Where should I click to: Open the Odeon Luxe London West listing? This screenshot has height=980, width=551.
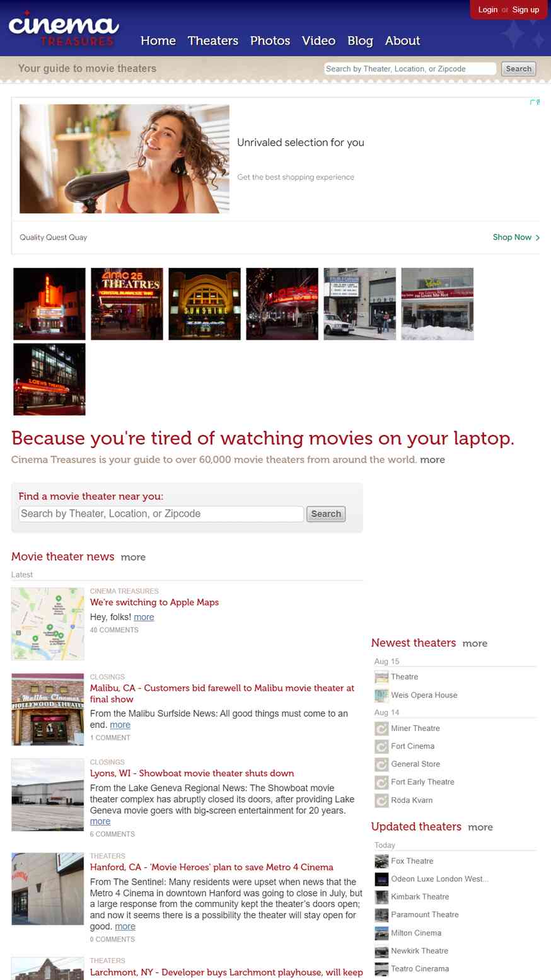(x=440, y=879)
